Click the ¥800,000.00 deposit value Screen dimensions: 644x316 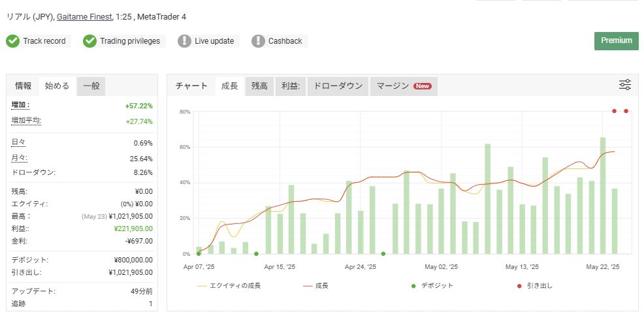133,260
